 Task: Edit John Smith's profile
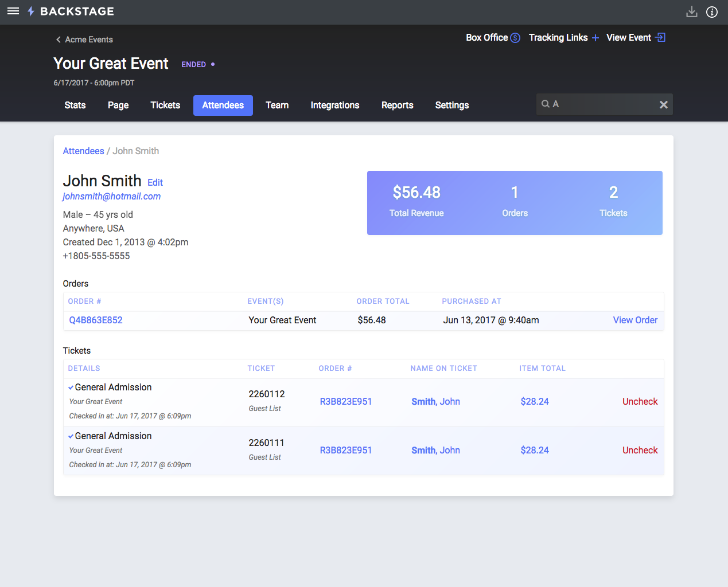pyautogui.click(x=155, y=182)
